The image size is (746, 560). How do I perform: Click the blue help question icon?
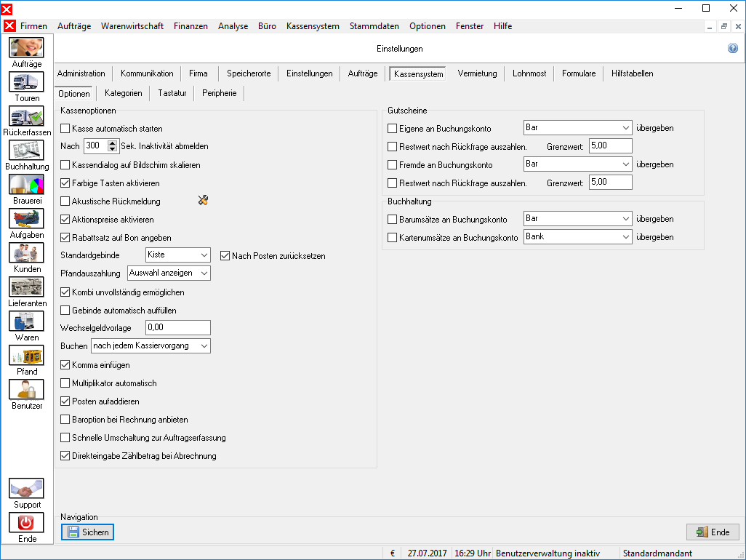pyautogui.click(x=733, y=48)
